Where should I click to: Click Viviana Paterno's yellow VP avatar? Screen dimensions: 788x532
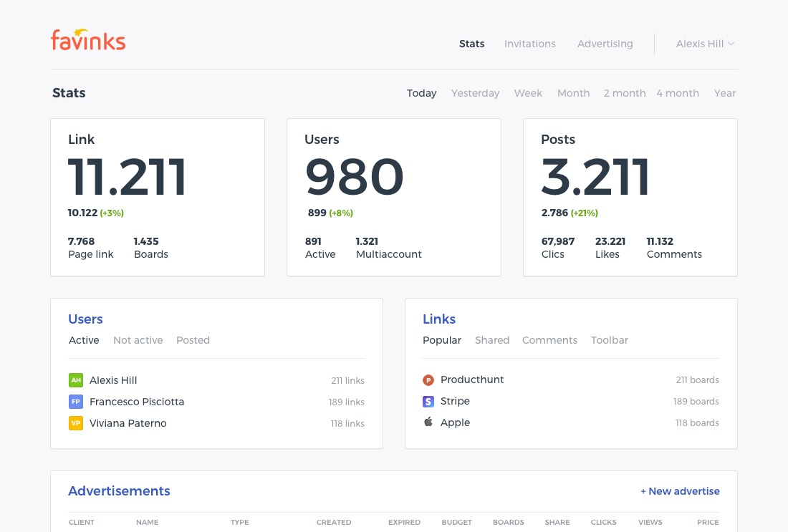(x=76, y=423)
